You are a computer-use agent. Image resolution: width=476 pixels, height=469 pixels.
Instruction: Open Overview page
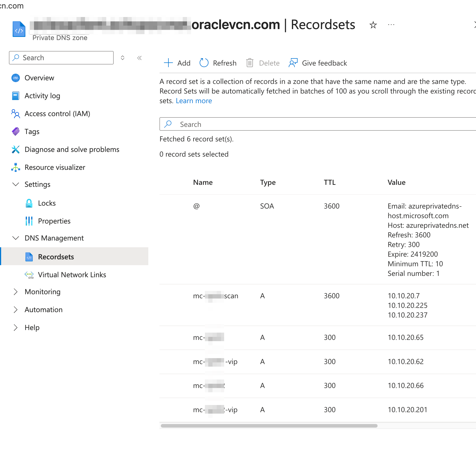39,78
